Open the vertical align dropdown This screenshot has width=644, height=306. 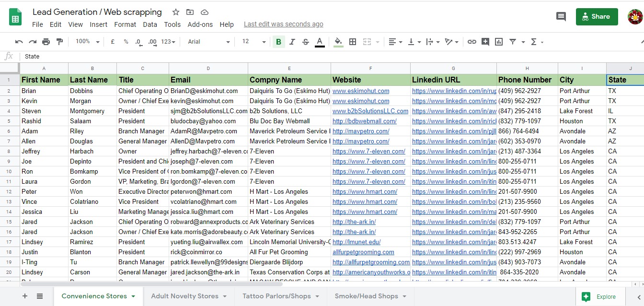pyautogui.click(x=414, y=42)
